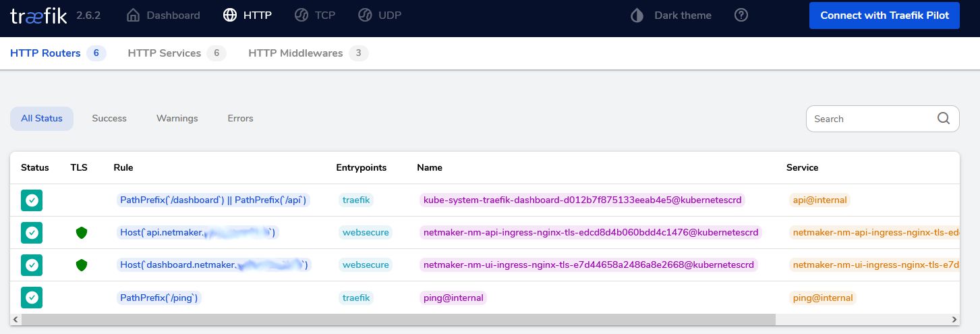Click Connect with Traefik Pilot button
980x334 pixels.
pyautogui.click(x=884, y=15)
